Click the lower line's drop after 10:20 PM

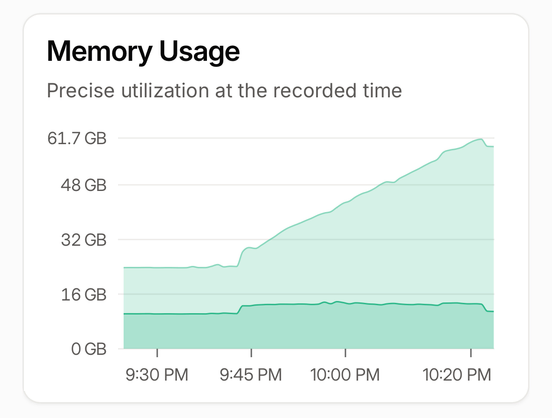pyautogui.click(x=484, y=307)
